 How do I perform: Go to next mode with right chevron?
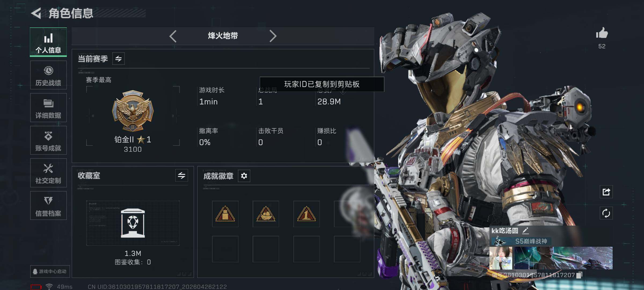273,36
